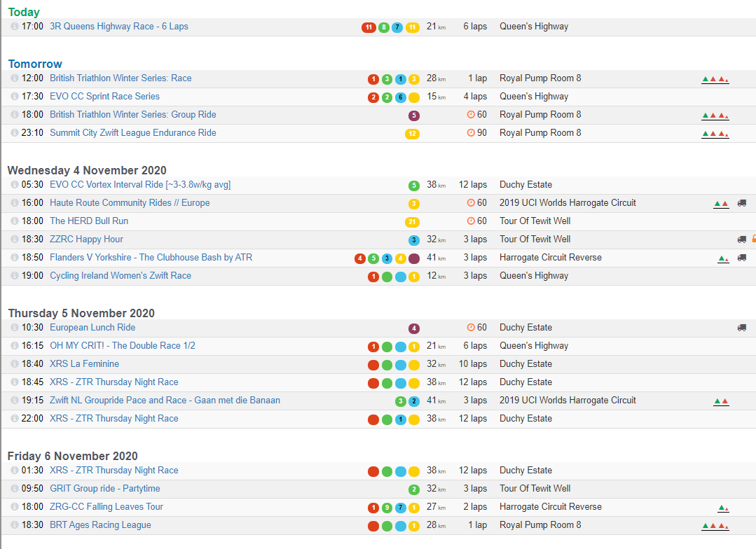Click elevation profile icon on Summit City Endurance Ride
Image resolution: width=756 pixels, height=549 pixels.
pos(715,134)
